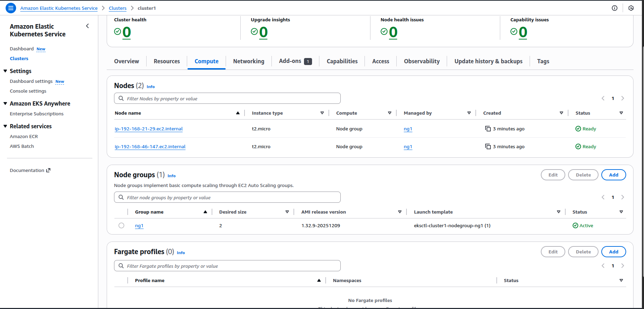This screenshot has width=644, height=309.
Task: Switch to the Networking tab
Action: coord(249,61)
